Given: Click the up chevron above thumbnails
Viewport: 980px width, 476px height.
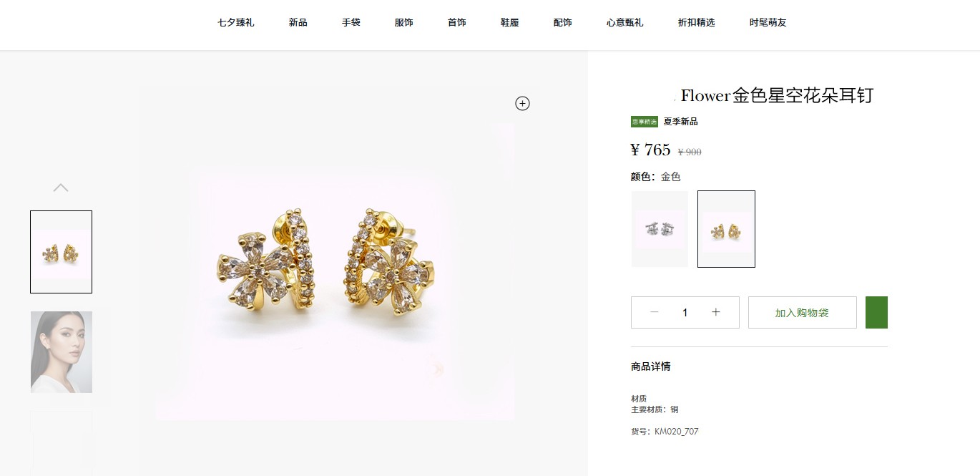Looking at the screenshot, I should point(61,188).
